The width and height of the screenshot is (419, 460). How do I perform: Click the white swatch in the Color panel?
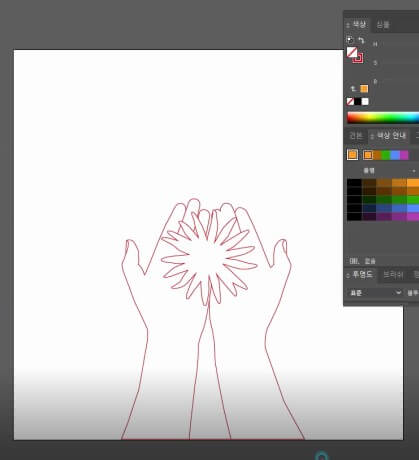click(x=365, y=101)
